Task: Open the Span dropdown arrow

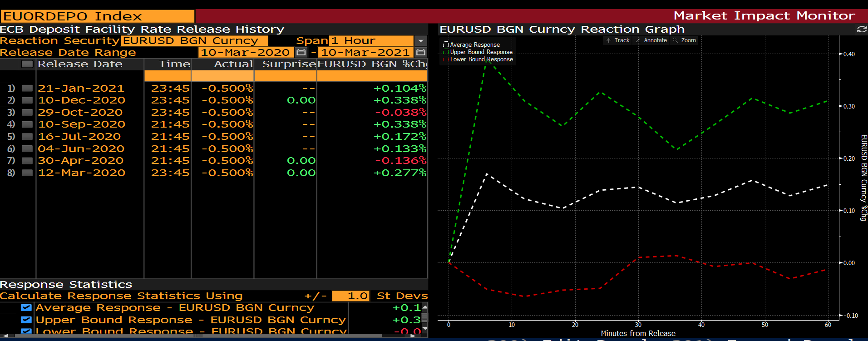Action: tap(421, 41)
